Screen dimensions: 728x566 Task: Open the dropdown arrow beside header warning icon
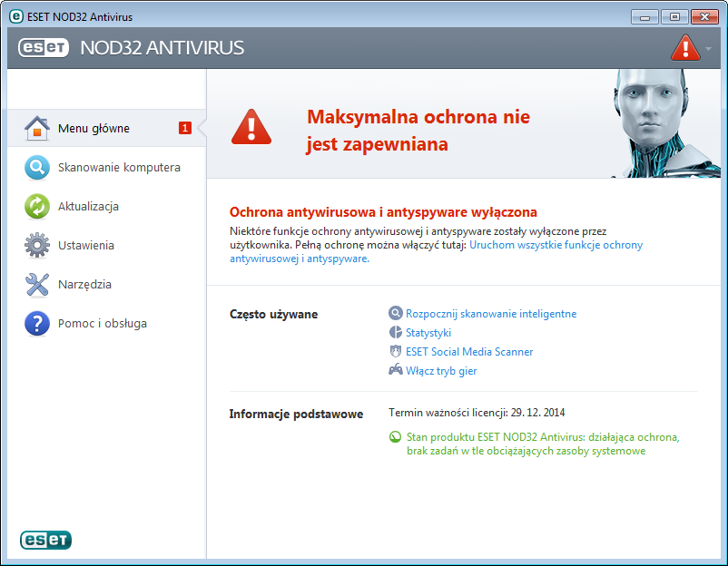(x=708, y=48)
